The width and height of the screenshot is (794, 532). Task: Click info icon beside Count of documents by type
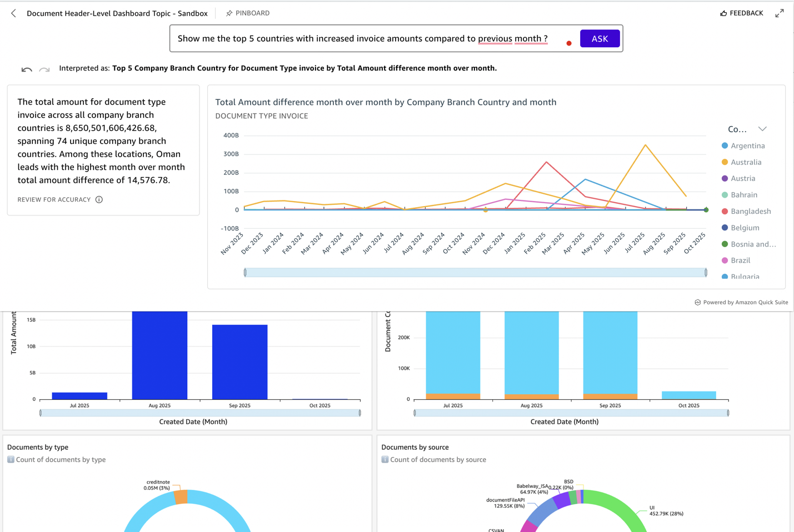tap(11, 460)
